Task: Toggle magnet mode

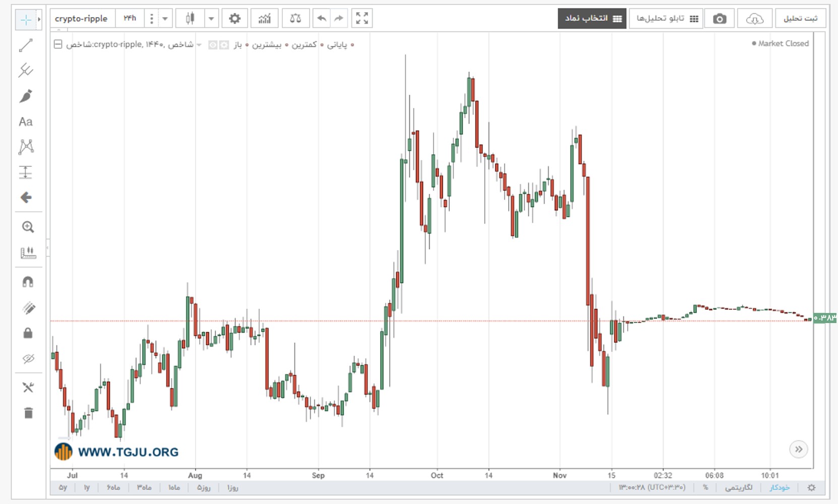Action: coord(28,282)
